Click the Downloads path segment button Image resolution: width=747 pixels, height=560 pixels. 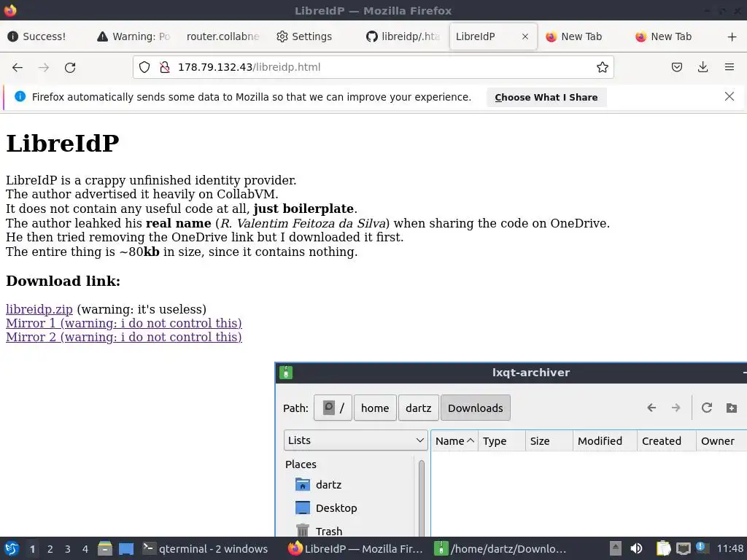[476, 408]
